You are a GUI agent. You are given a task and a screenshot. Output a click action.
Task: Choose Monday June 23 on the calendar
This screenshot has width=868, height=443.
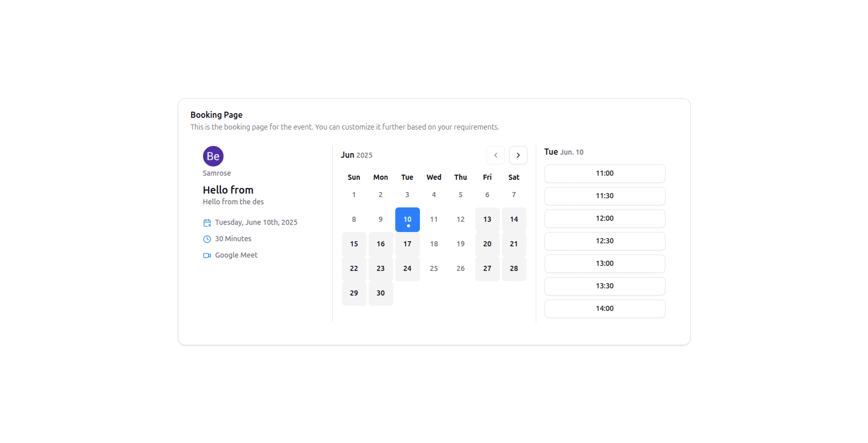pos(380,269)
